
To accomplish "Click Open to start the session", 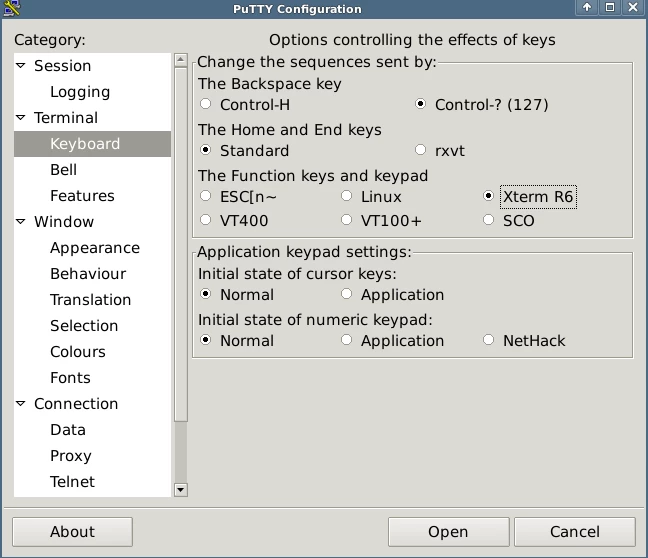I will [x=448, y=532].
